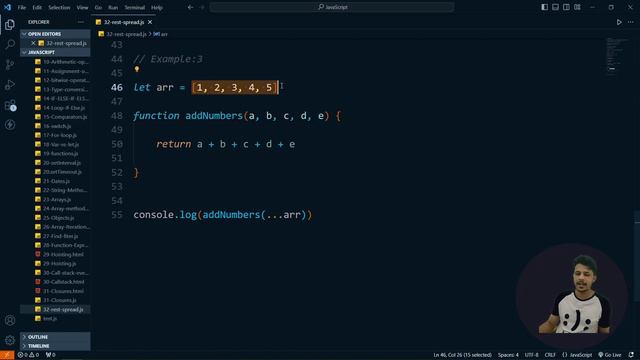Open the Edit menu
640x360 pixels.
(37, 7)
